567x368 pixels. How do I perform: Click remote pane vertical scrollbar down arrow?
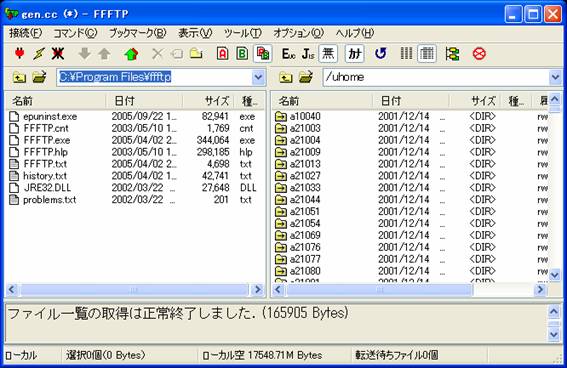tap(555, 275)
